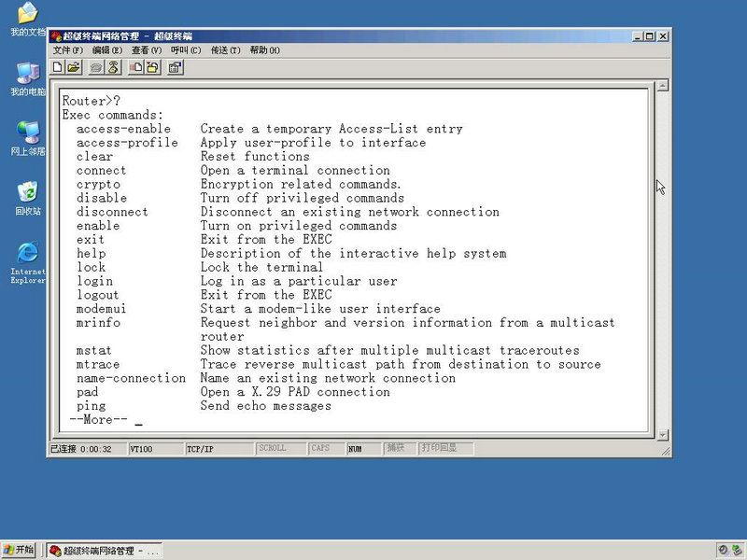Viewport: 747px width, 560px height.
Task: Click 'Reset functions' description text
Action: (255, 156)
